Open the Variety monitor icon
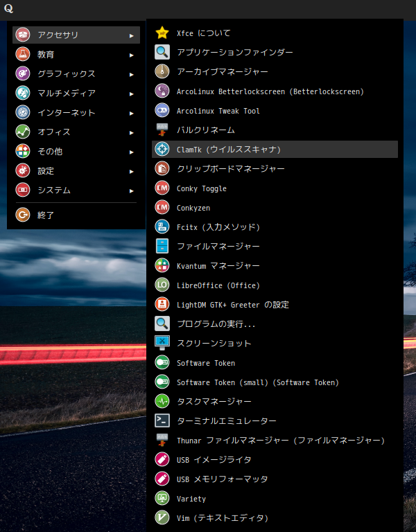This screenshot has height=532, width=416. click(x=162, y=499)
